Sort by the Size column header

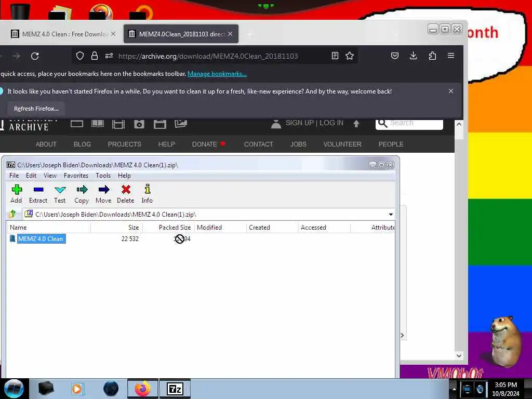(x=117, y=228)
